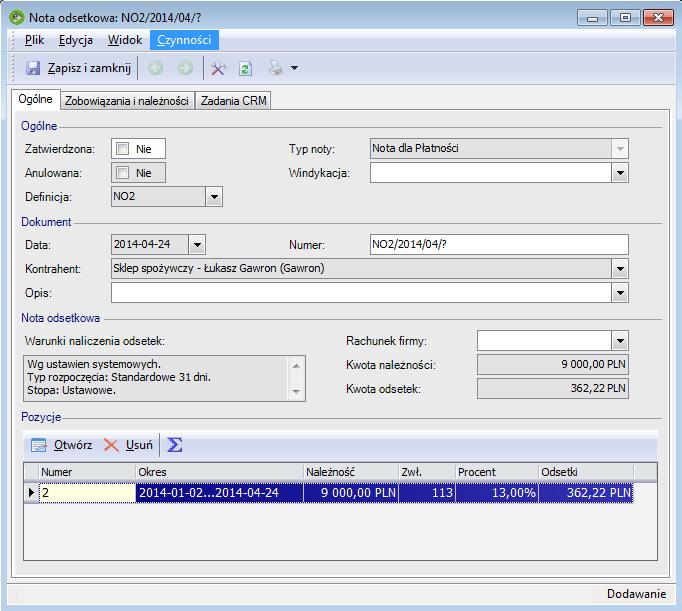The width and height of the screenshot is (682, 611).
Task: Click the Data field 2014-04-24
Action: pos(150,244)
